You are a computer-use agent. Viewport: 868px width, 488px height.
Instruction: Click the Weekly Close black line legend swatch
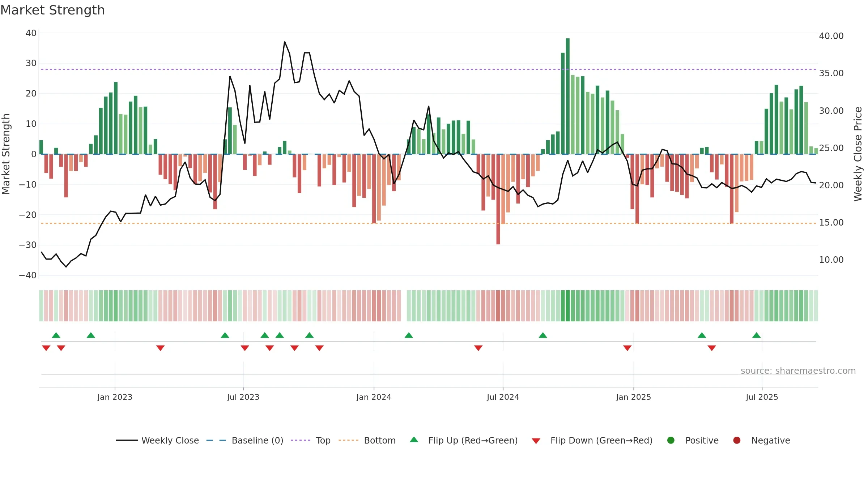(127, 440)
